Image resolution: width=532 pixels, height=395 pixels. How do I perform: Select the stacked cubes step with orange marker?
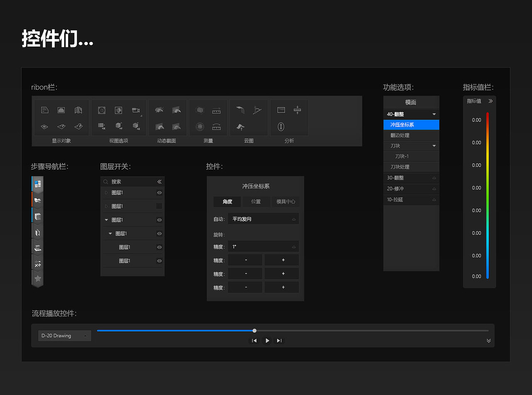point(37,200)
